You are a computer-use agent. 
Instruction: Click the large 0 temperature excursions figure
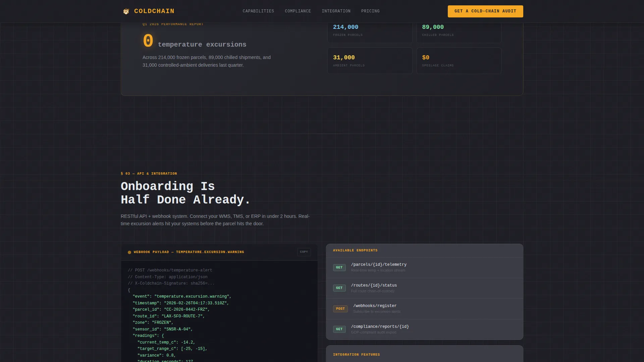(x=148, y=41)
